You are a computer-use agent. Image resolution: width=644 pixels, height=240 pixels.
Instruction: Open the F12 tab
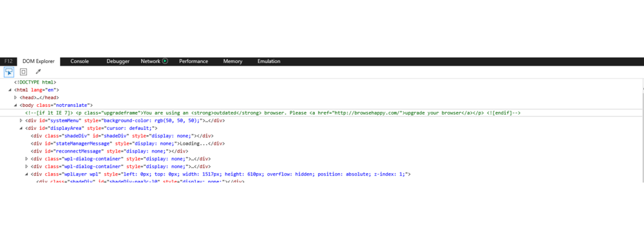[x=8, y=61]
